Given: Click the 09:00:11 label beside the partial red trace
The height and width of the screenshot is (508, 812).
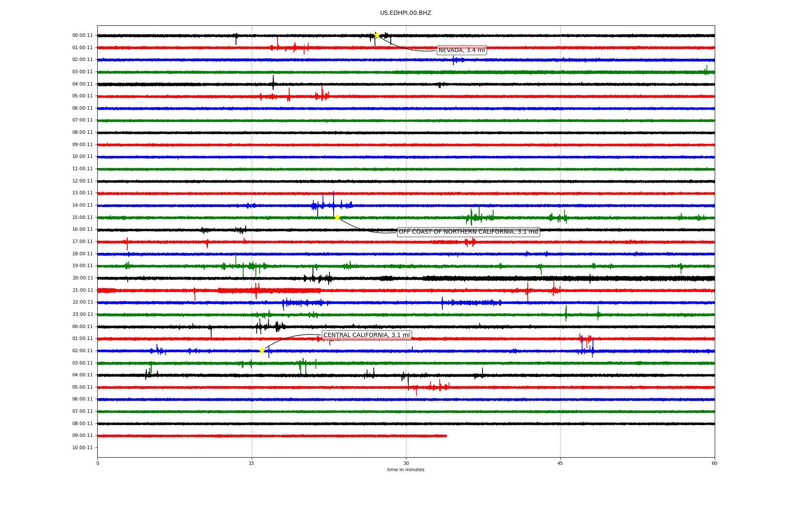Looking at the screenshot, I should click(82, 436).
